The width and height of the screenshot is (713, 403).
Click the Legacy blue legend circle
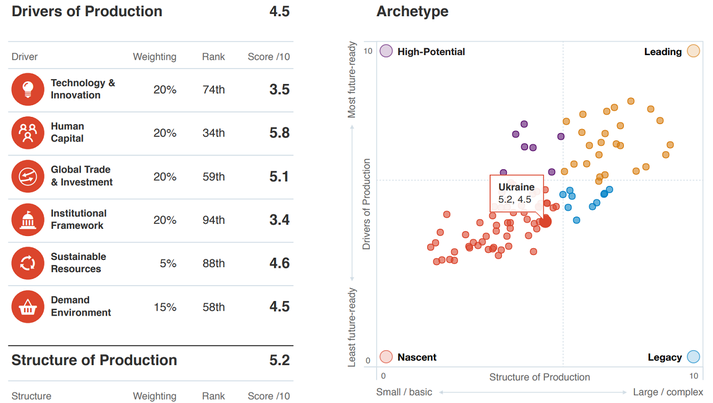(693, 357)
